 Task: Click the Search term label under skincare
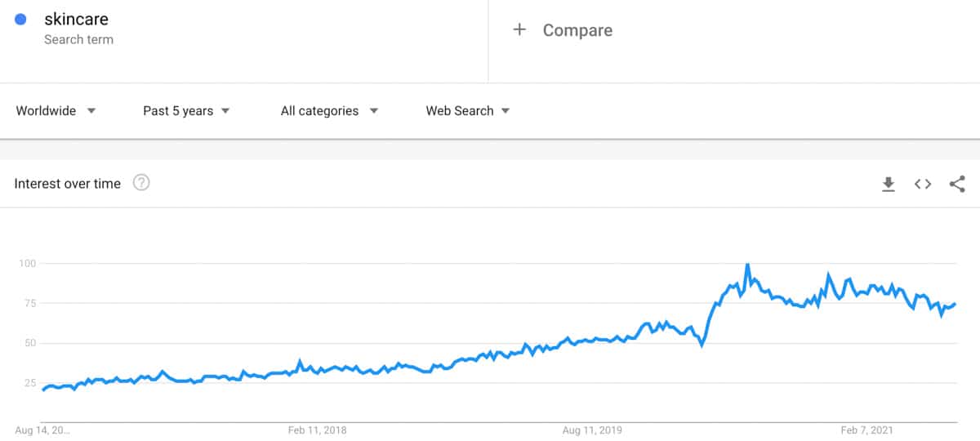click(x=78, y=39)
